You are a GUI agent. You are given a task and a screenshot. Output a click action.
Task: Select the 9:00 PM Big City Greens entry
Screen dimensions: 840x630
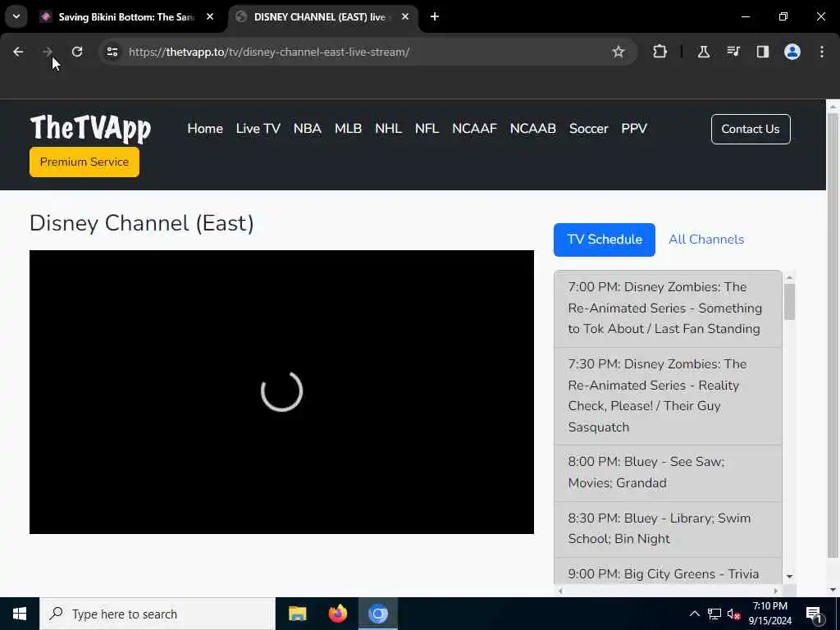[668, 571]
